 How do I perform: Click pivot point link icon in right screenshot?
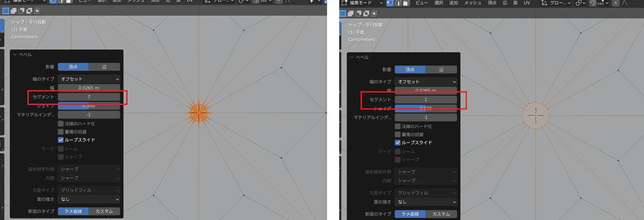pos(579,3)
